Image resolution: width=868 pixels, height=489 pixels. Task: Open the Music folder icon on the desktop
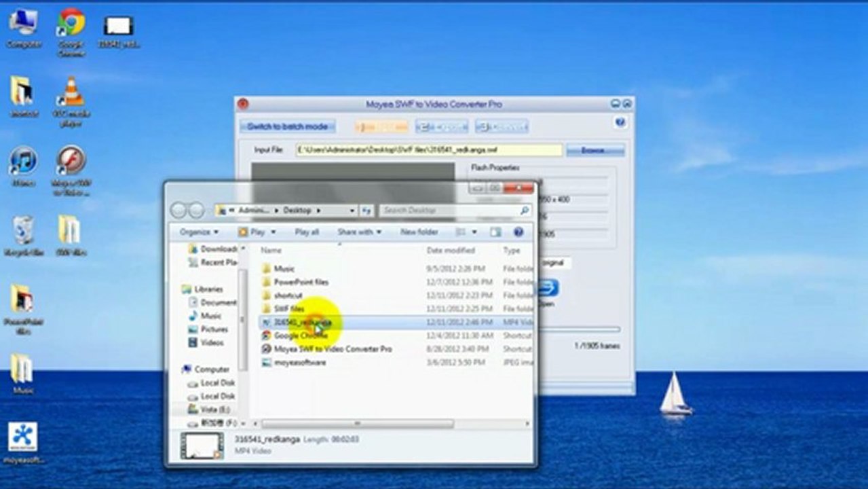(22, 374)
